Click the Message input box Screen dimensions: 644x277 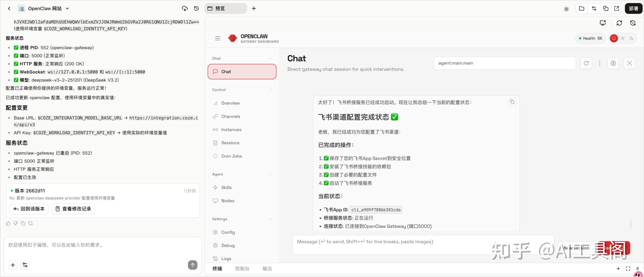click(423, 245)
